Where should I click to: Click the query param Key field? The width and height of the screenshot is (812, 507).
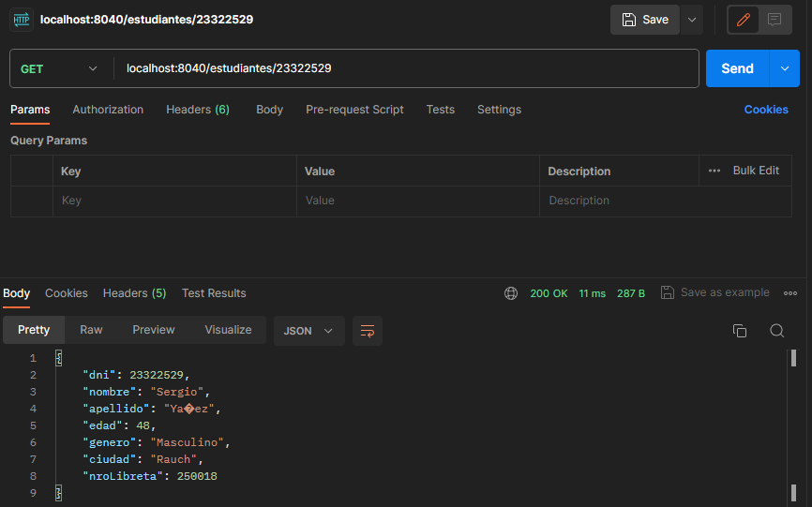click(174, 201)
